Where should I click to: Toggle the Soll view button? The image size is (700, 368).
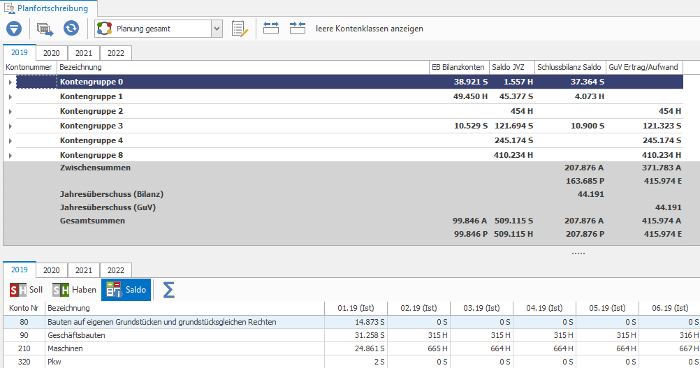tap(26, 290)
